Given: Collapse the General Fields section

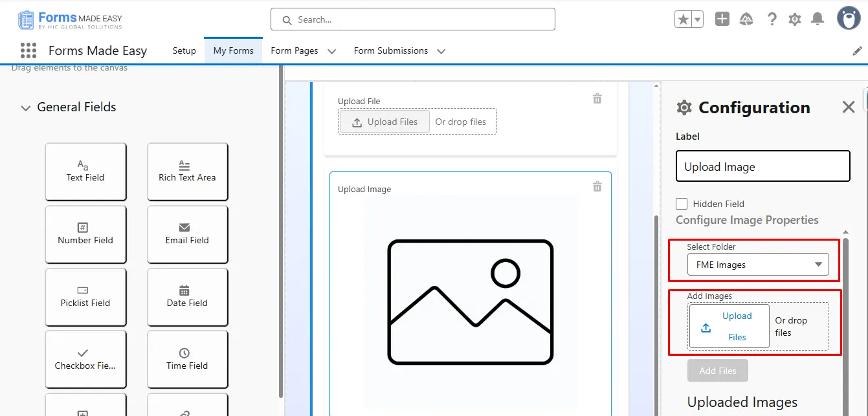Looking at the screenshot, I should click(x=26, y=108).
